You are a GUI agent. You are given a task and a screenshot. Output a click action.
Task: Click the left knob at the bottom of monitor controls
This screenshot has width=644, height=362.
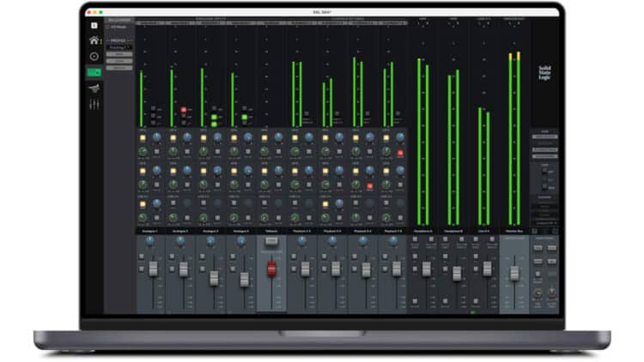click(538, 293)
